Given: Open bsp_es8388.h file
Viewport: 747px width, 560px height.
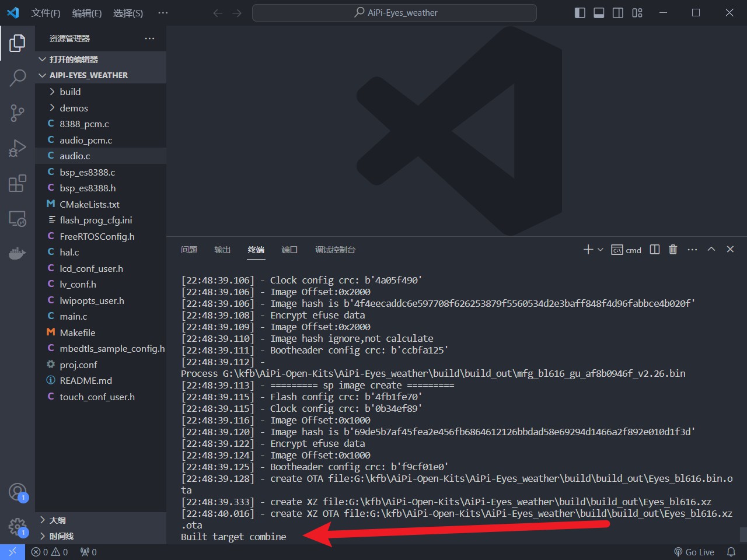Looking at the screenshot, I should (100, 188).
